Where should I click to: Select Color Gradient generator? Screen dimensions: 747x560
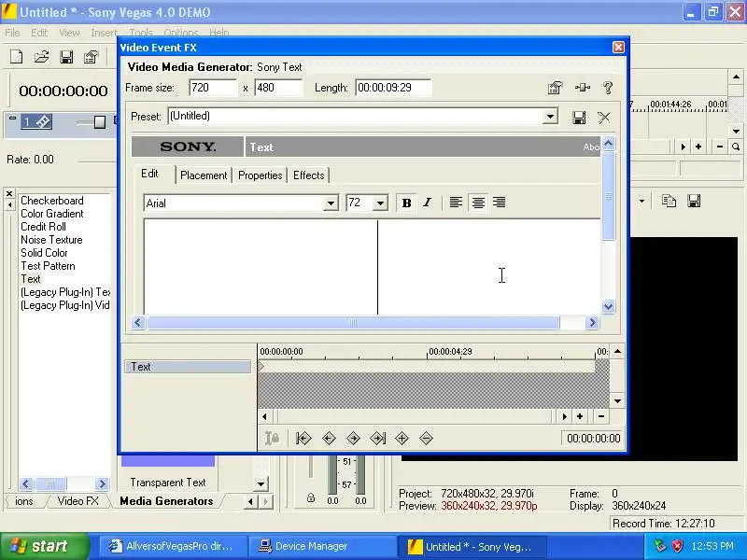(x=52, y=214)
